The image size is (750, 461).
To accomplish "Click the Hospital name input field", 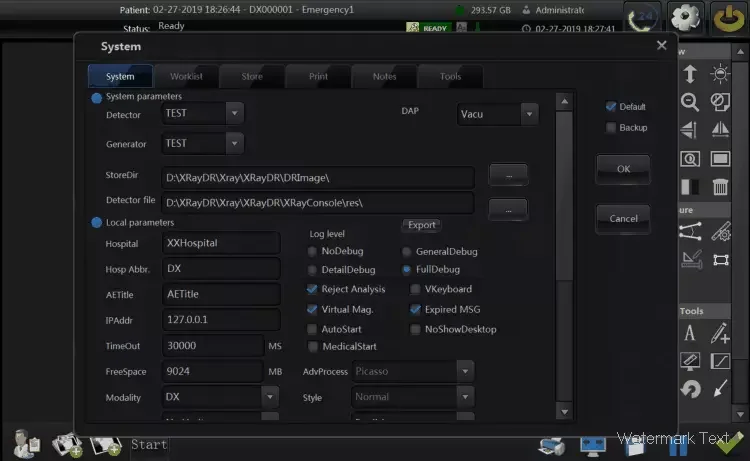I will (222, 243).
